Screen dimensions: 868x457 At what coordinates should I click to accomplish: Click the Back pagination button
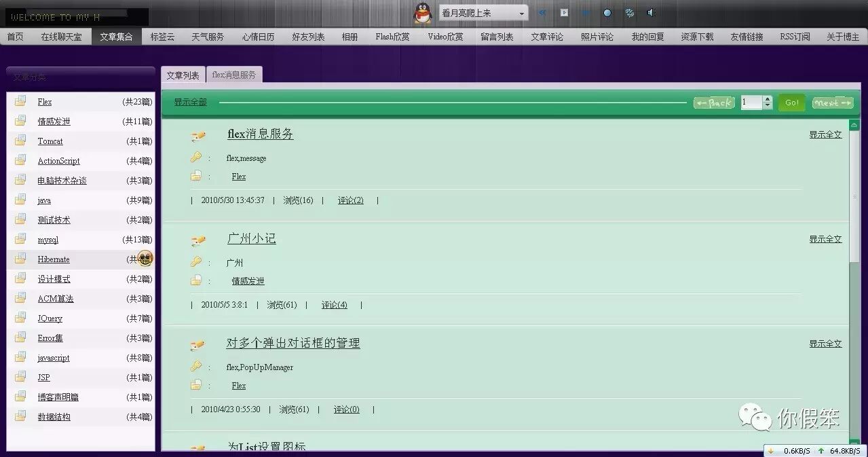(x=714, y=103)
